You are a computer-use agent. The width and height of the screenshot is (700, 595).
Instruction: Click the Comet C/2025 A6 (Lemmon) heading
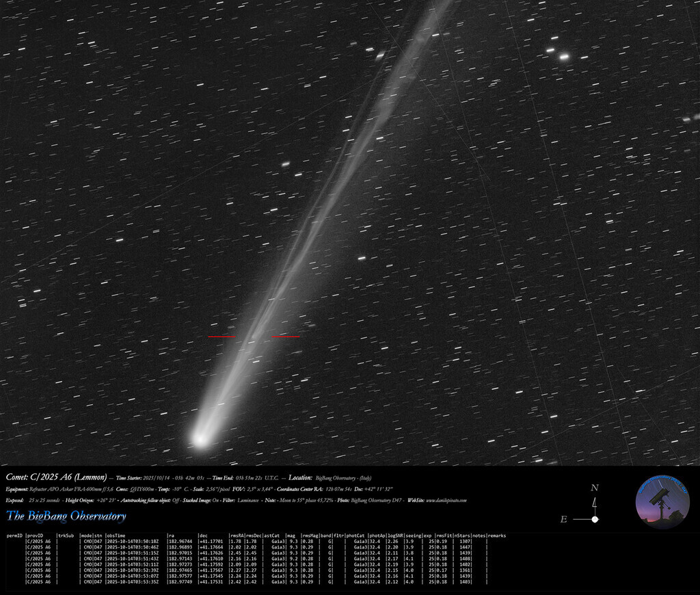pyautogui.click(x=56, y=477)
